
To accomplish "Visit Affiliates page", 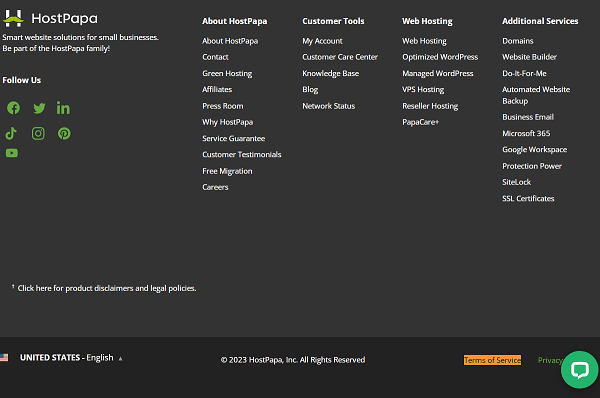I will pyautogui.click(x=217, y=90).
